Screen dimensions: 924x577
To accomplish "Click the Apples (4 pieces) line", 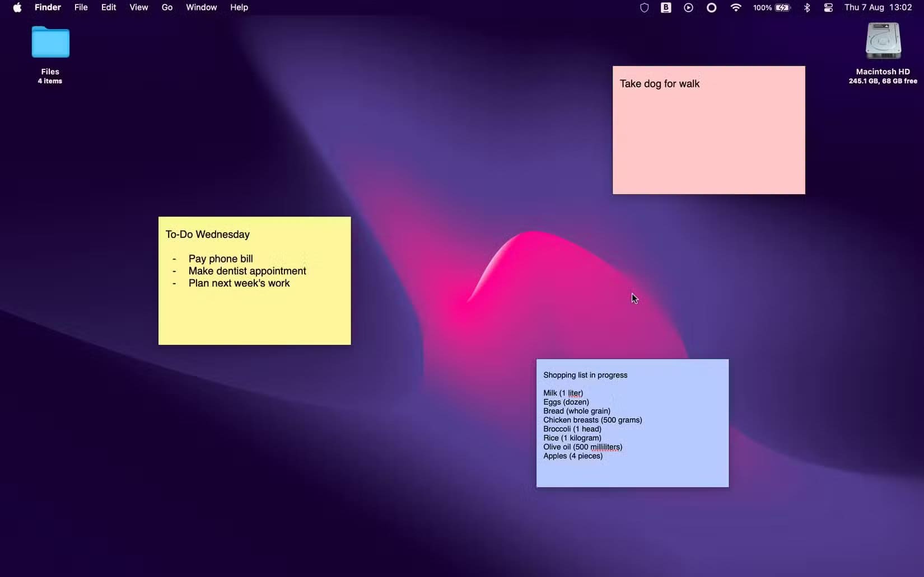I will 573,456.
